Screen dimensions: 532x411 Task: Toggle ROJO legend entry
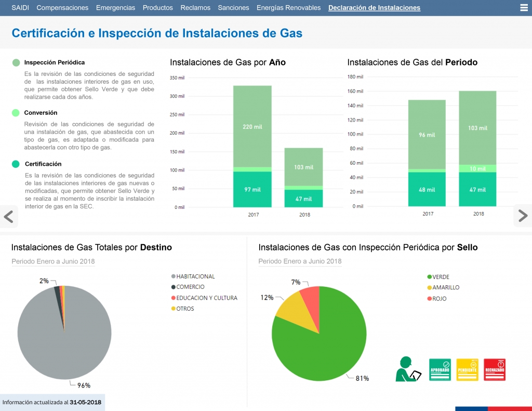click(437, 299)
